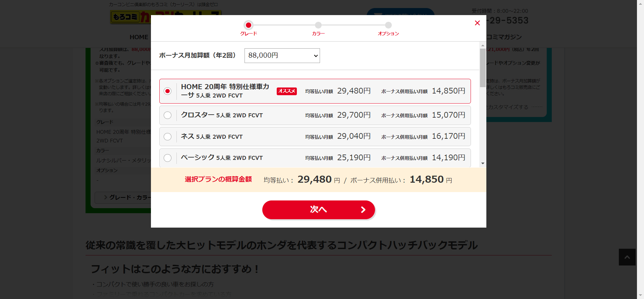Screen dimensions: 644x299
Task: Click the クロスター price 29,700円
Action: pyautogui.click(x=354, y=115)
